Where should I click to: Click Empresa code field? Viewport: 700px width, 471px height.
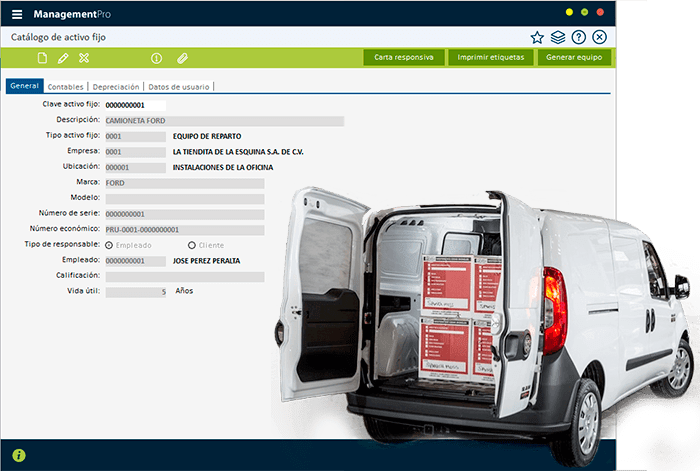coord(136,152)
